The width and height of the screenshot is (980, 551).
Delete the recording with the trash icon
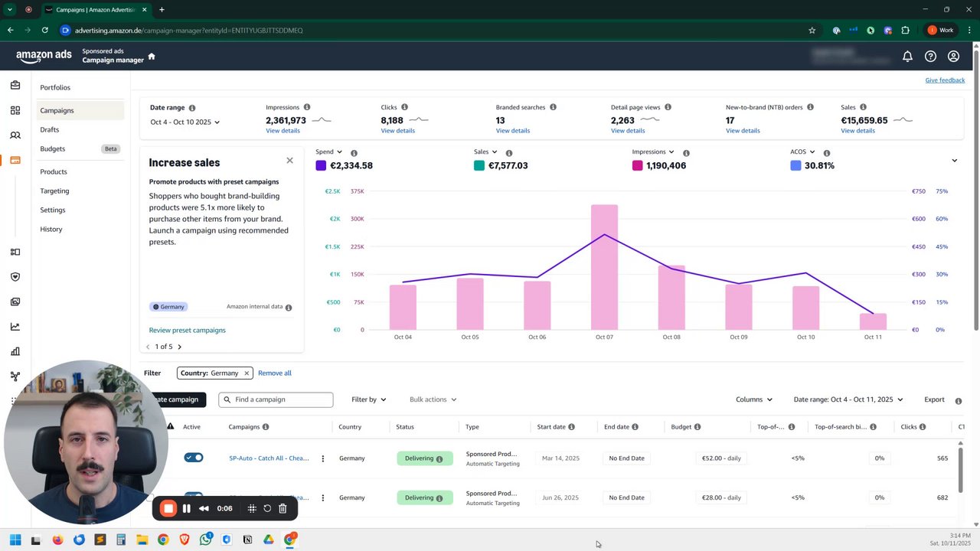(x=283, y=508)
